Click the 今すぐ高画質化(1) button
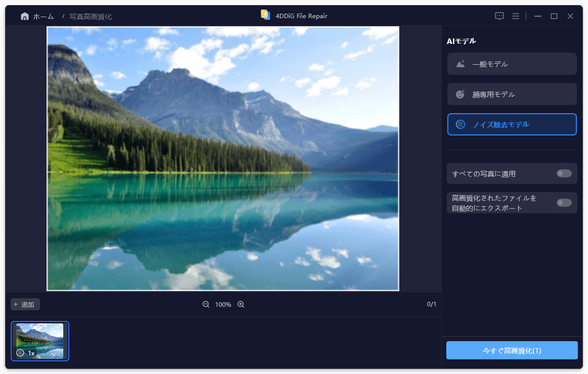Viewport: 588px width, 374px height. [512, 350]
